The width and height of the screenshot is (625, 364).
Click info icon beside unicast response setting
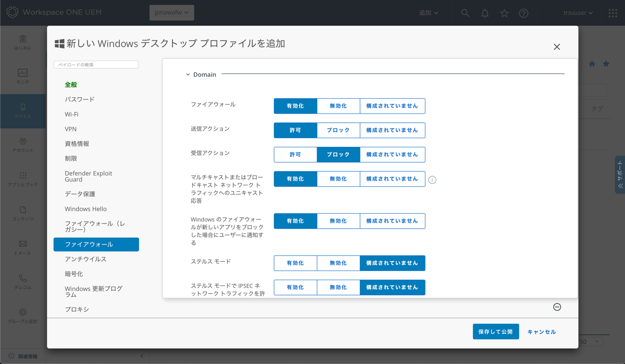[432, 180]
